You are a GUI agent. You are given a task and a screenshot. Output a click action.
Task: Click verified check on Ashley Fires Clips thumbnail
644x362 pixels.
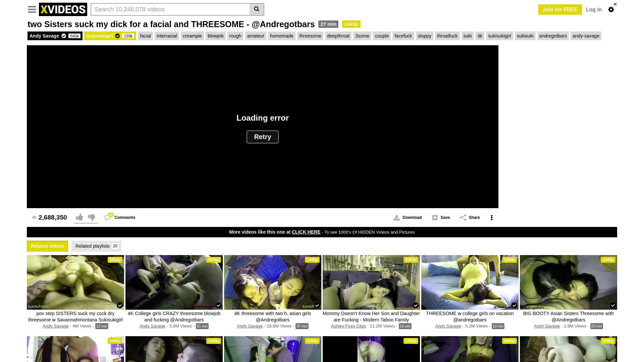(416, 305)
